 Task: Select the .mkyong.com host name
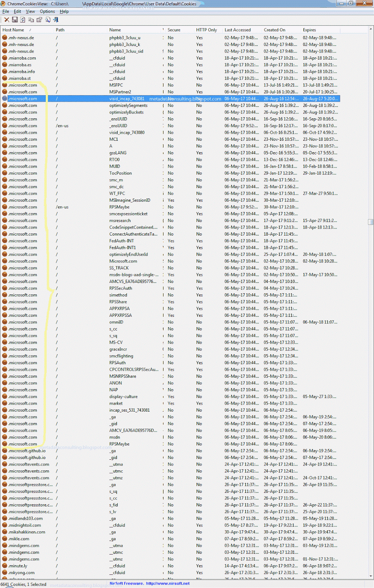click(21, 573)
